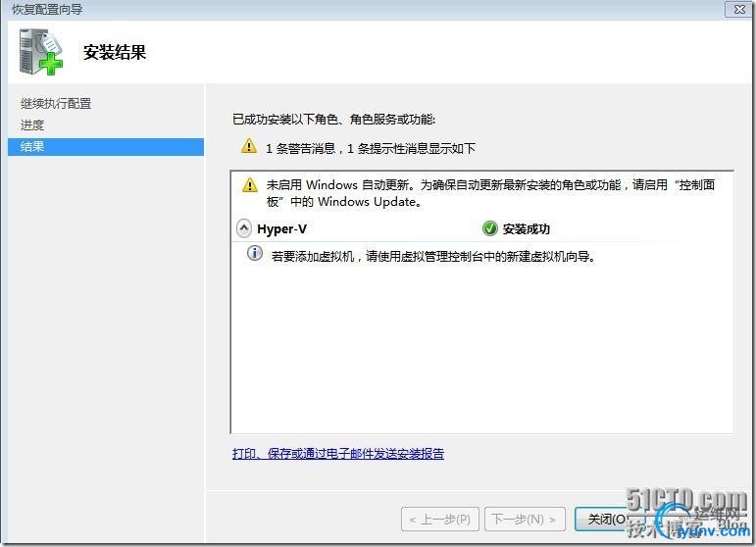This screenshot has width=756, height=547.
Task: Click warning icon beside message summary line
Action: [249, 146]
